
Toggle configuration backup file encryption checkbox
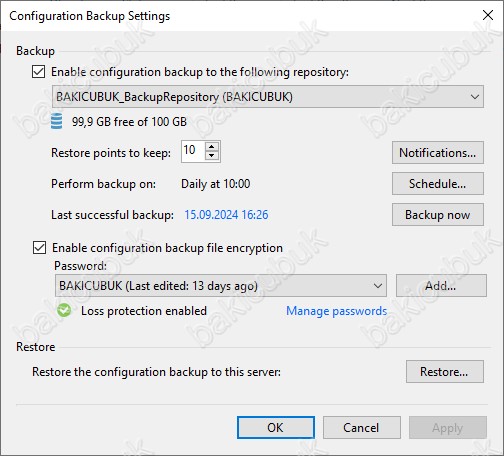click(39, 248)
